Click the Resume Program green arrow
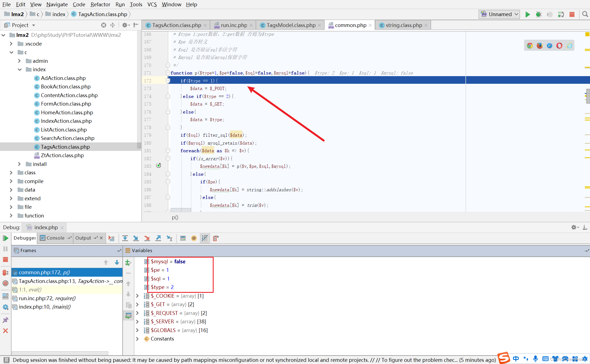 pos(5,238)
